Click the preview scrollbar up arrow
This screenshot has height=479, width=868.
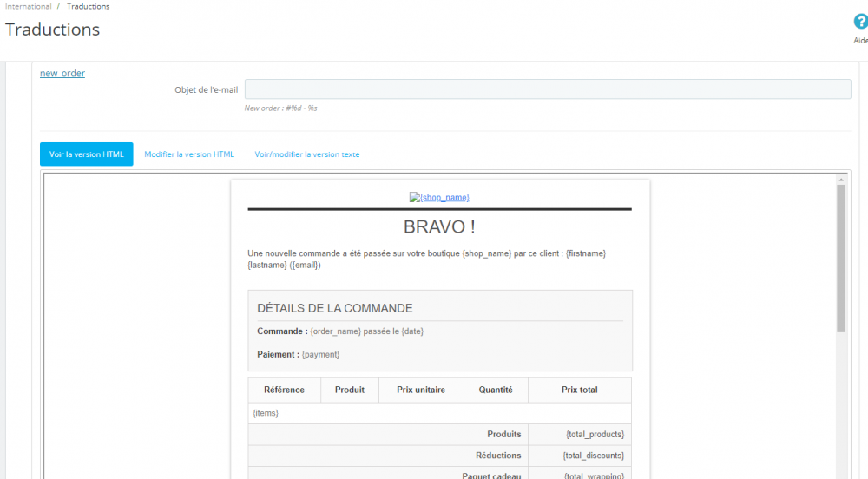(841, 180)
